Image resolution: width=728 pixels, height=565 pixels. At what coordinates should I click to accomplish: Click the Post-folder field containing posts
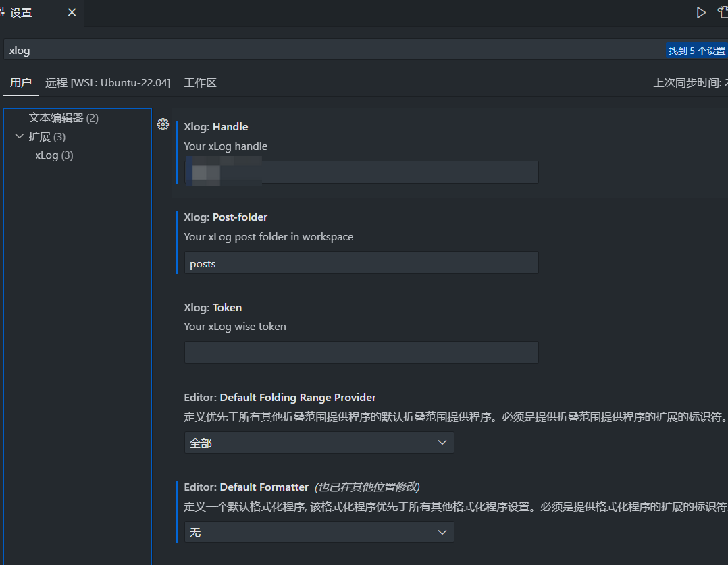pos(361,263)
